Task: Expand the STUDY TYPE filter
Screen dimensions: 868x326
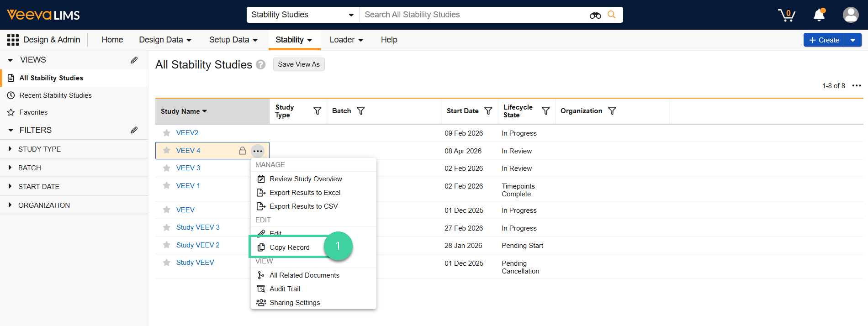Action: coord(39,149)
